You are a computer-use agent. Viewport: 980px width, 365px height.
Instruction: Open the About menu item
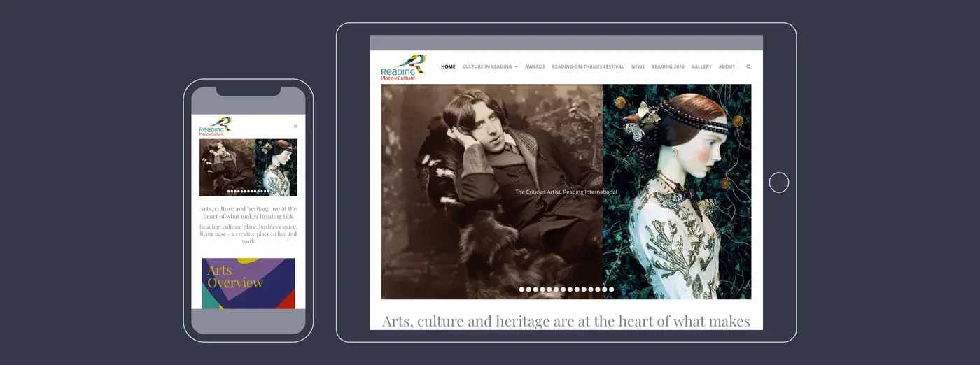(x=727, y=67)
